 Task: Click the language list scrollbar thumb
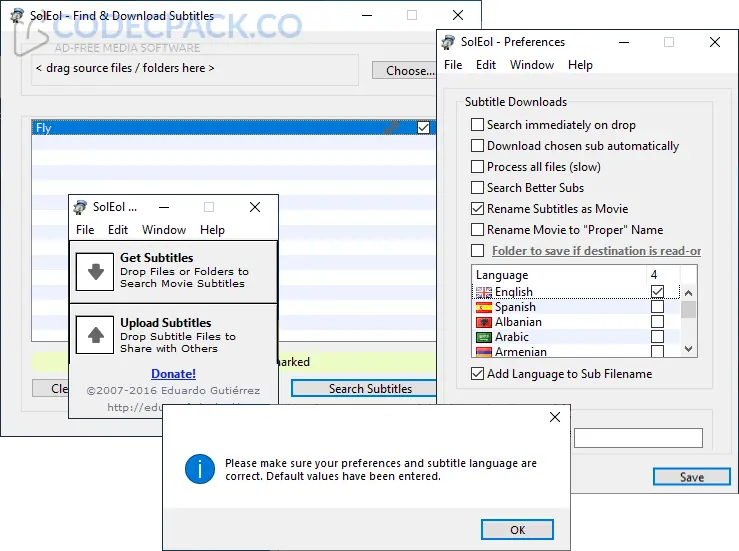[x=689, y=309]
